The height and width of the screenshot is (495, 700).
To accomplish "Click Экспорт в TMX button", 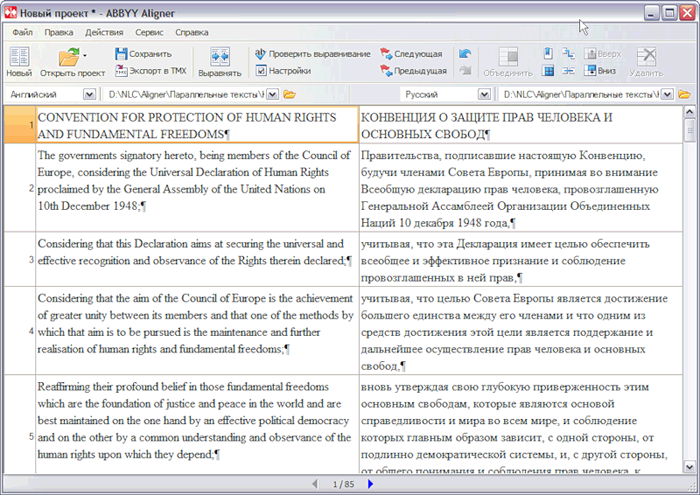I will click(x=148, y=71).
